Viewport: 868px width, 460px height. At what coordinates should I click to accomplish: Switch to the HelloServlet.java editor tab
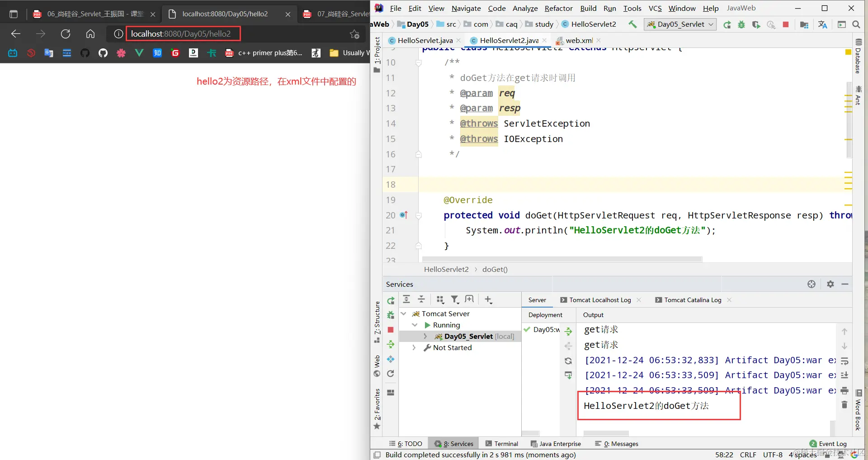click(425, 40)
